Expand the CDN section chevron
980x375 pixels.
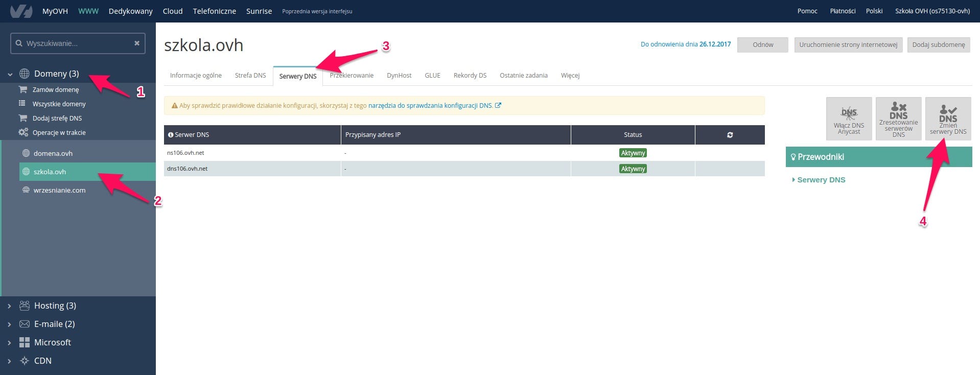[10, 361]
